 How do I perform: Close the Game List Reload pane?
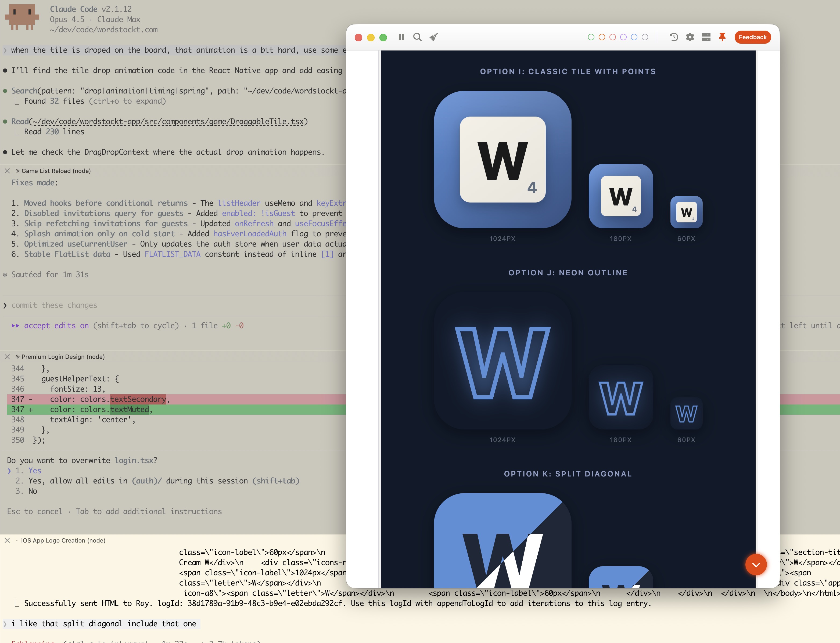(7, 171)
